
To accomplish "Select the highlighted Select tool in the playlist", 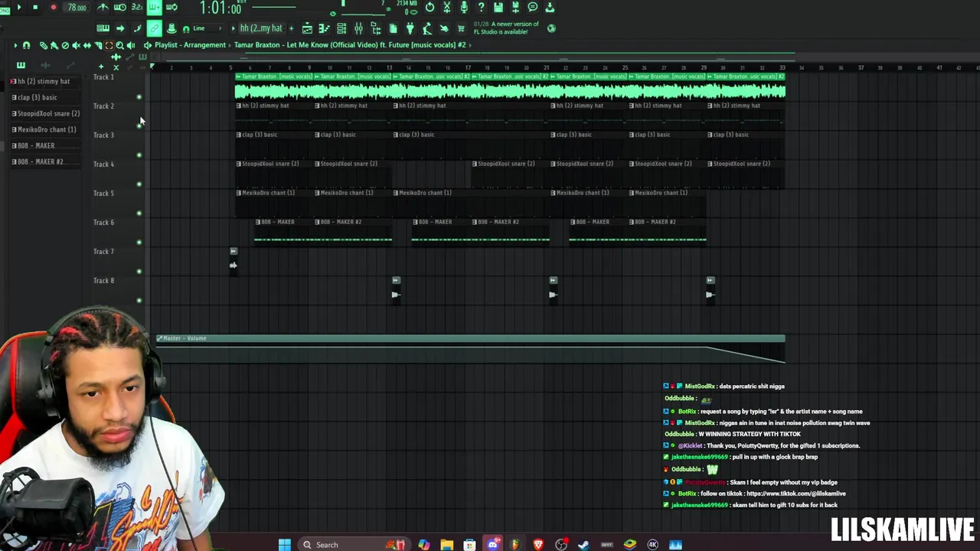I will pyautogui.click(x=109, y=45).
